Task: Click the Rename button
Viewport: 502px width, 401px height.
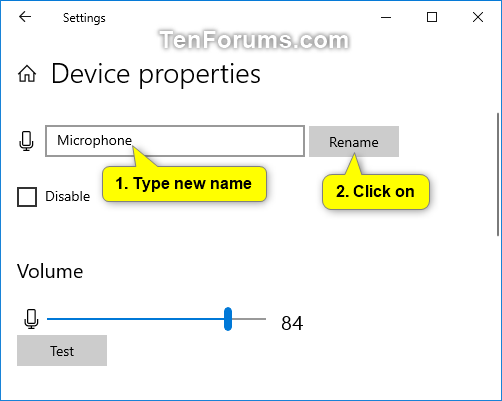Action: (354, 141)
